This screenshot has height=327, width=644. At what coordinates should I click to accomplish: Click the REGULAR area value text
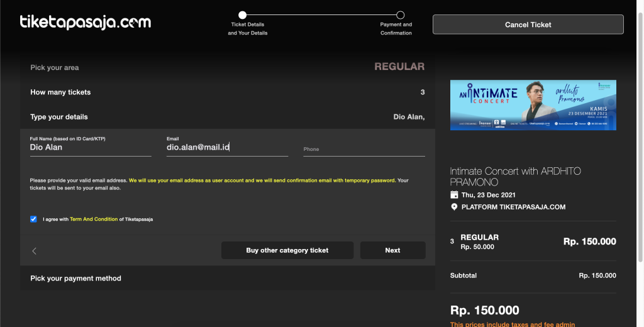(399, 67)
